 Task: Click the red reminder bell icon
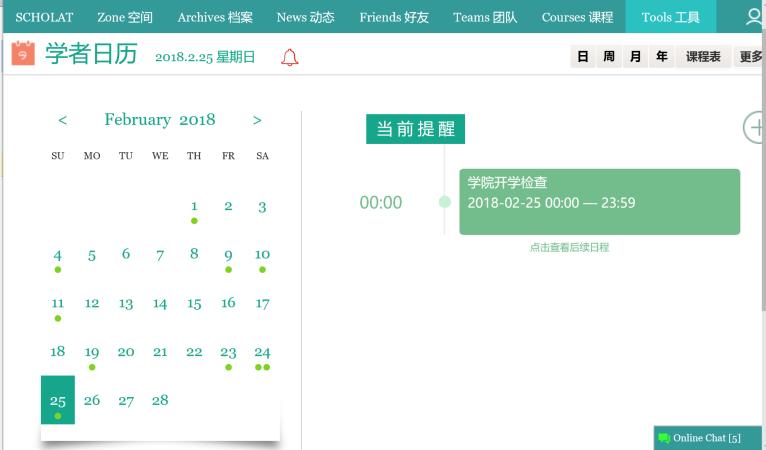(289, 57)
